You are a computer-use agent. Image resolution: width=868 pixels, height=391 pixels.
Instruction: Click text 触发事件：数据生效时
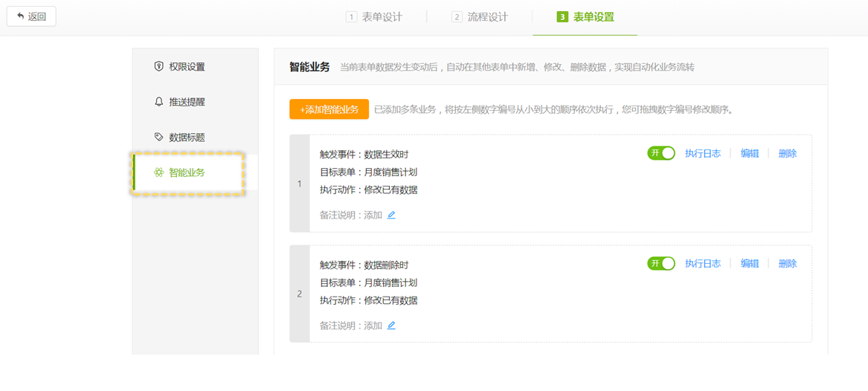[x=364, y=155]
